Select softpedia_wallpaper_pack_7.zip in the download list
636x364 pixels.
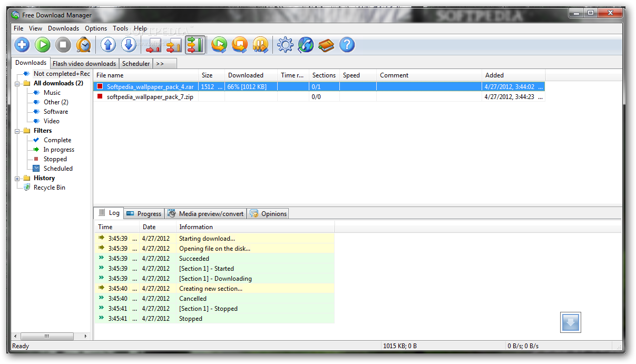coord(150,97)
